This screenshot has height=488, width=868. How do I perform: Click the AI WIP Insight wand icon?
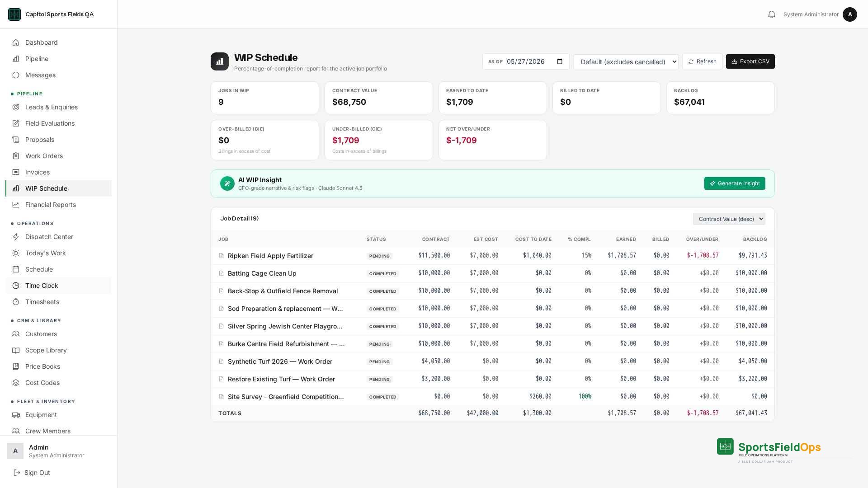coord(227,183)
